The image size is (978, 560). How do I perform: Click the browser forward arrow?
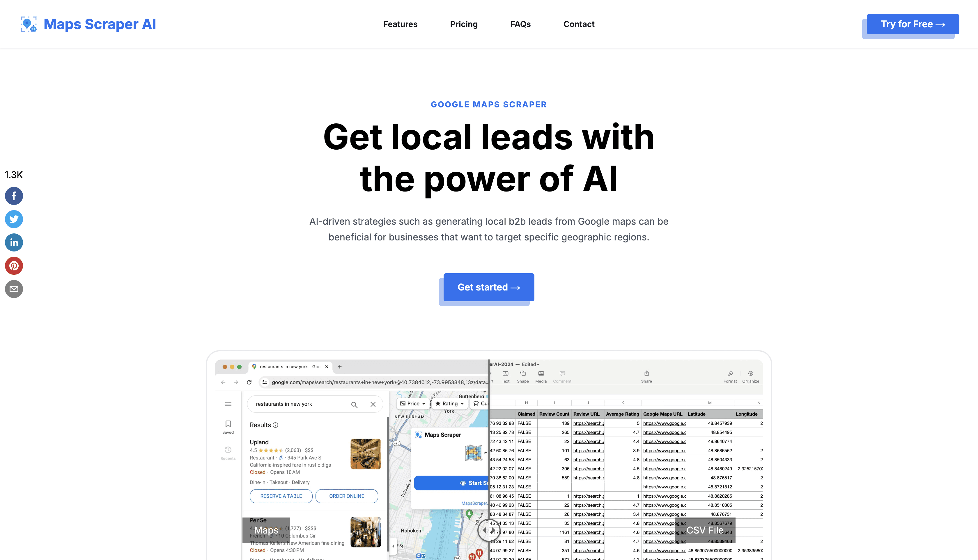click(236, 382)
